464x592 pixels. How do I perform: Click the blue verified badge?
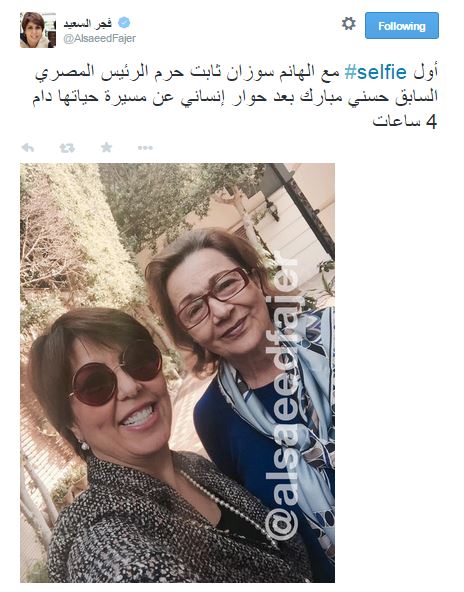point(124,23)
